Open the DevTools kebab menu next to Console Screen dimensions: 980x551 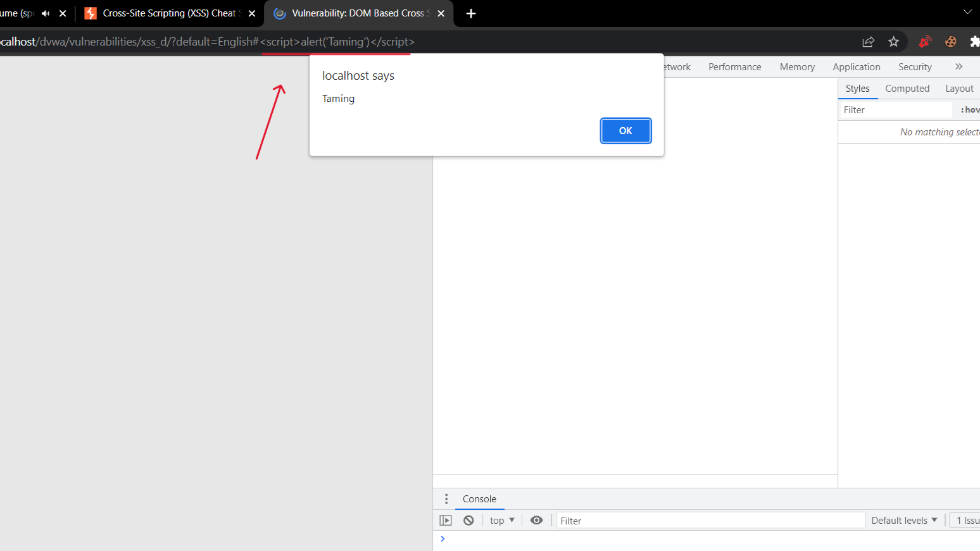pos(446,499)
